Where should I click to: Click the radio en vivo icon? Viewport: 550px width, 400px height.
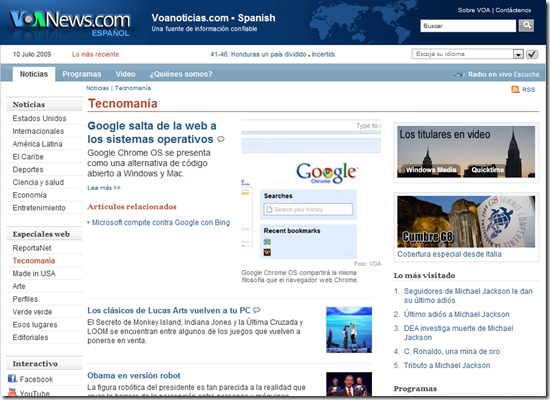coord(460,74)
